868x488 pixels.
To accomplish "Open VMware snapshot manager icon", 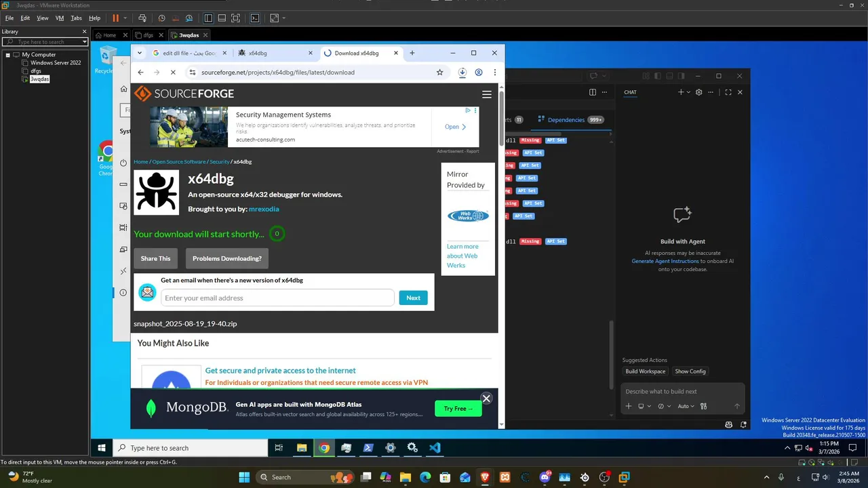I will click(x=189, y=18).
